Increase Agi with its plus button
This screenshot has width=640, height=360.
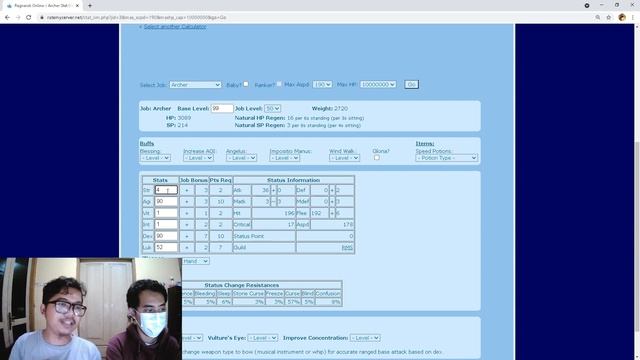coord(187,202)
